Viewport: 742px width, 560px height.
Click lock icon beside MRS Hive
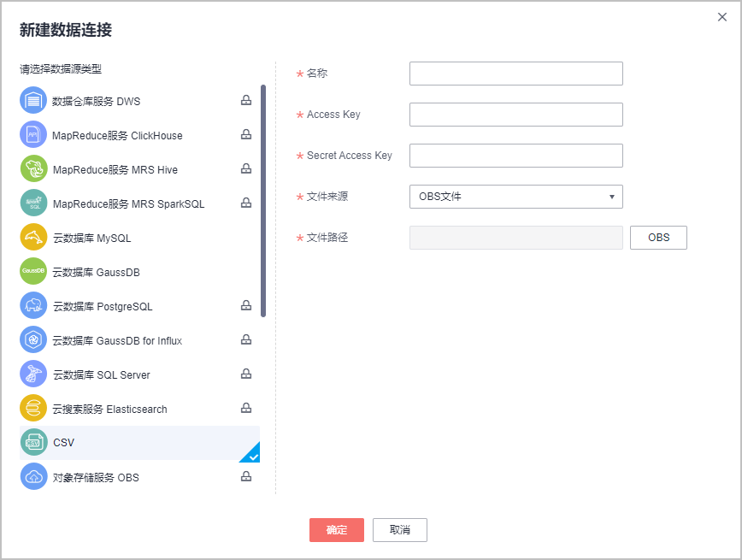246,168
